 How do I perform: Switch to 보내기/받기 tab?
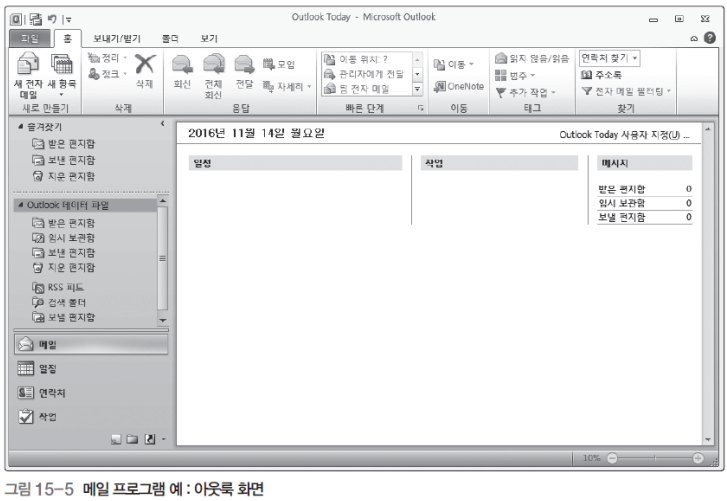[117, 39]
